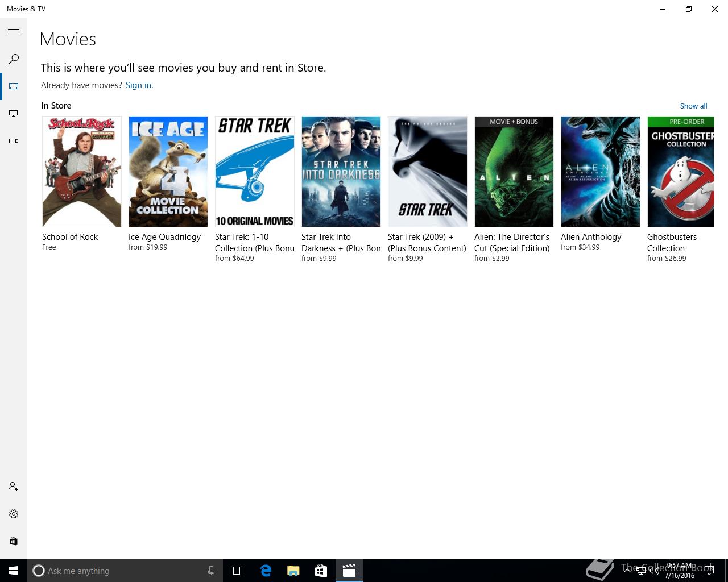Click the 'from $2.99' price text
Viewport: 728px width, 582px height.
tap(492, 259)
